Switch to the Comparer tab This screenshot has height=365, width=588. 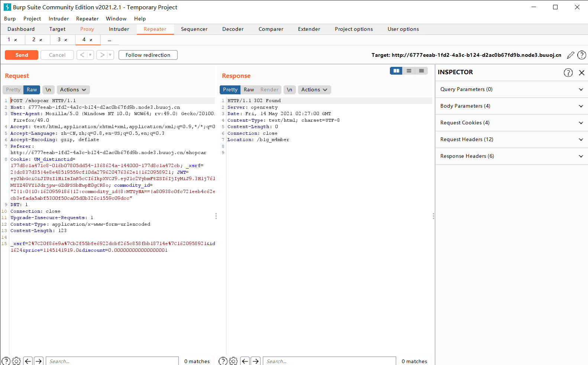[x=271, y=29]
